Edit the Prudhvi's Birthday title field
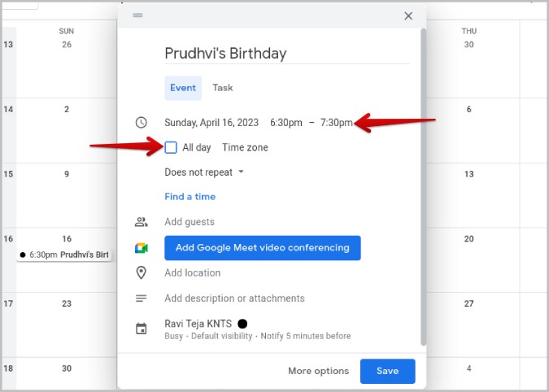Screen dimensions: 549x392 click(x=287, y=54)
